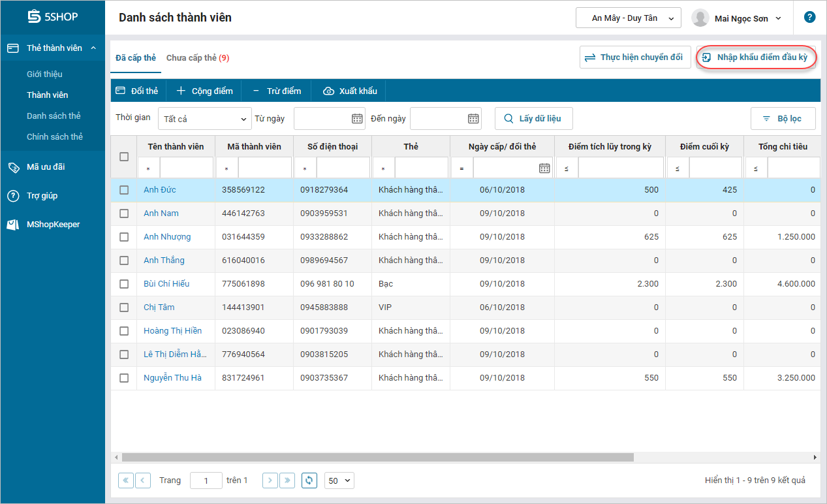Viewport: 827px width, 504px height.
Task: Collapse the Thẻ thành viên sidebar section
Action: [93, 48]
